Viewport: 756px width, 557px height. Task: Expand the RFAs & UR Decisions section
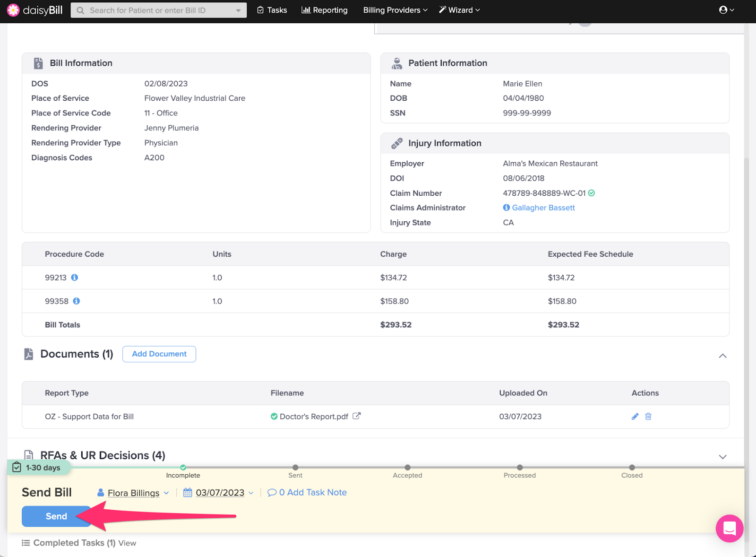[722, 457]
